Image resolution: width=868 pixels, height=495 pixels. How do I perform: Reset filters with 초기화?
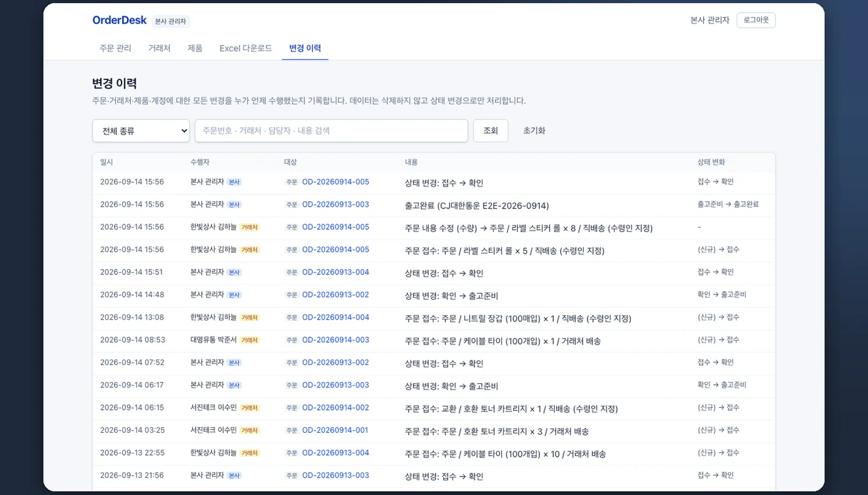pos(534,131)
